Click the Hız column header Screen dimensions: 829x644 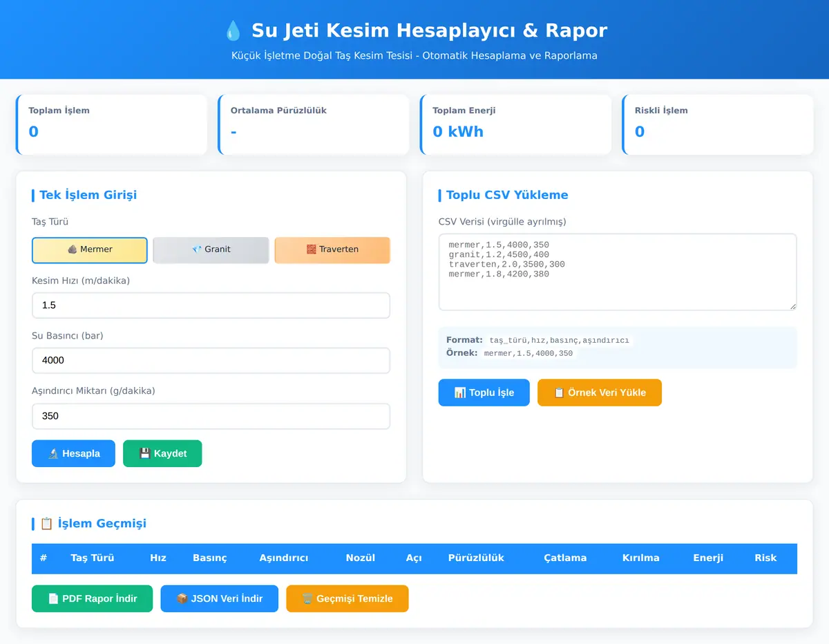pos(158,558)
